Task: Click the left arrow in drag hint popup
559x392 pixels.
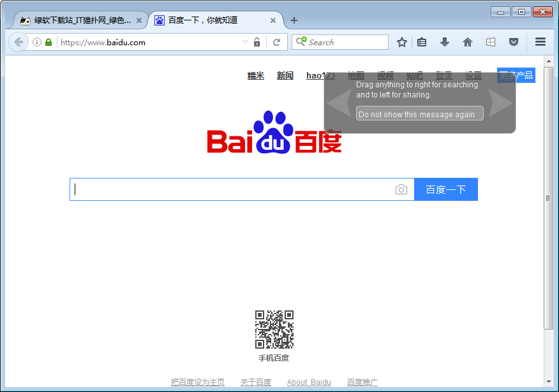Action: [x=339, y=103]
